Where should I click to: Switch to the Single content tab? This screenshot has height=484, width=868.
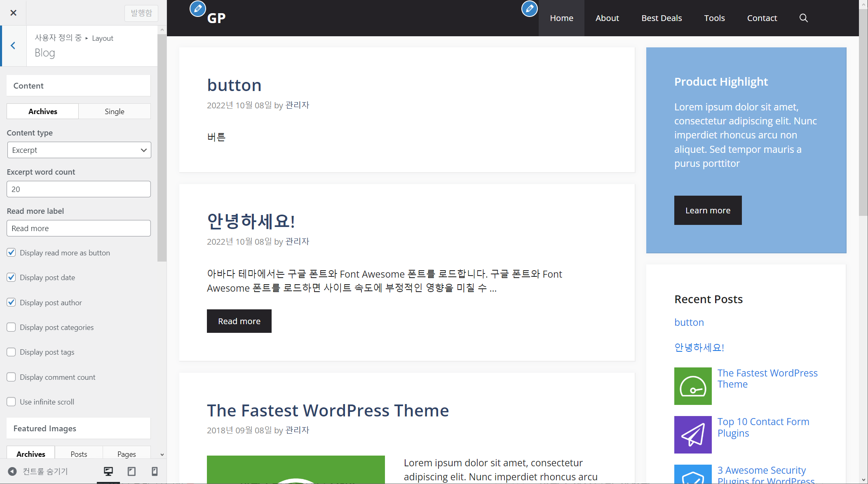tap(114, 111)
